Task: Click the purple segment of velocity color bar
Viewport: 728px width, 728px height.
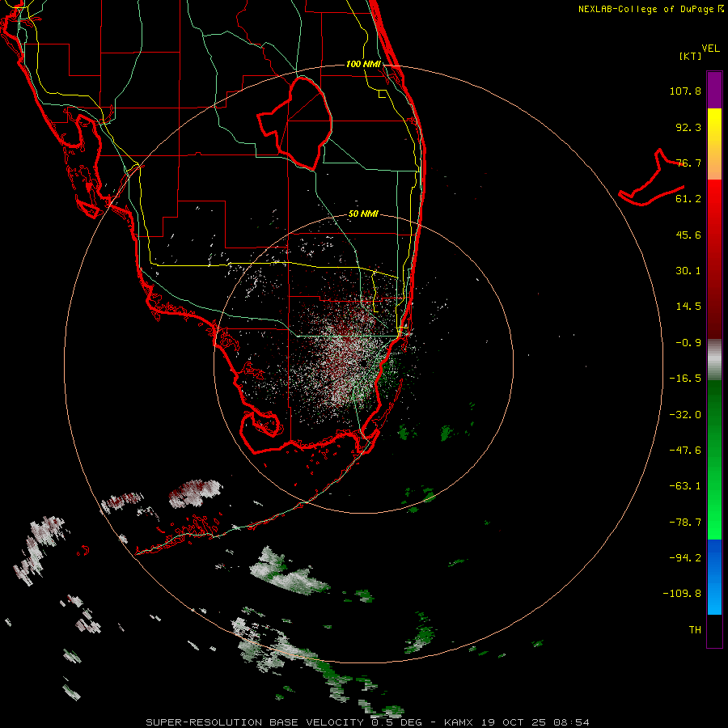Action: click(714, 90)
